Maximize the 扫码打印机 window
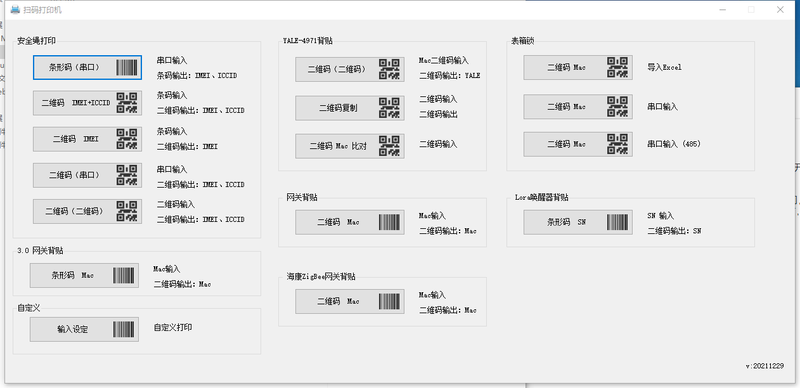Image resolution: width=800 pixels, height=388 pixels. click(751, 10)
